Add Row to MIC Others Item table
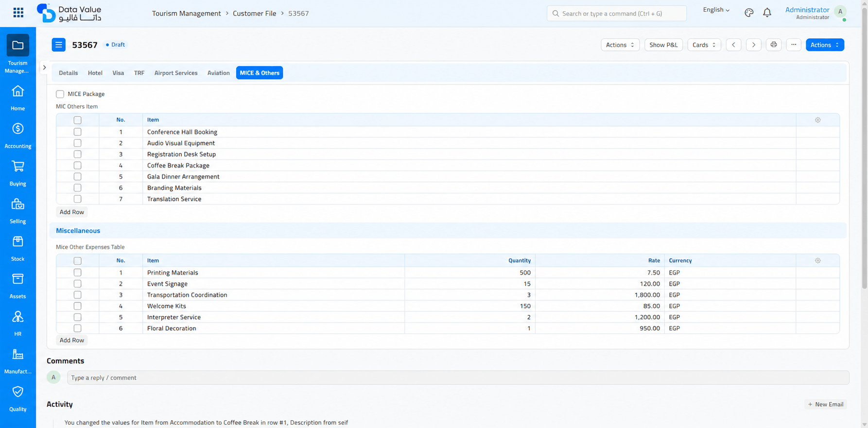Viewport: 868px width, 428px height. click(x=71, y=212)
